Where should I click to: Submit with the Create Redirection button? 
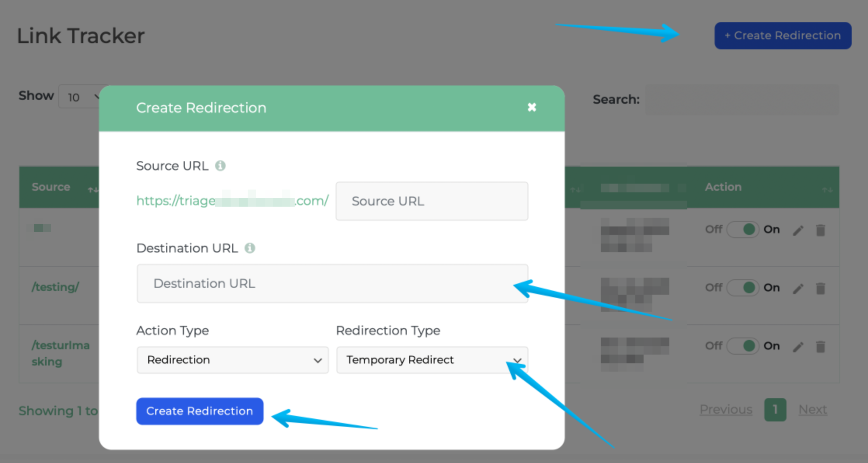(199, 411)
